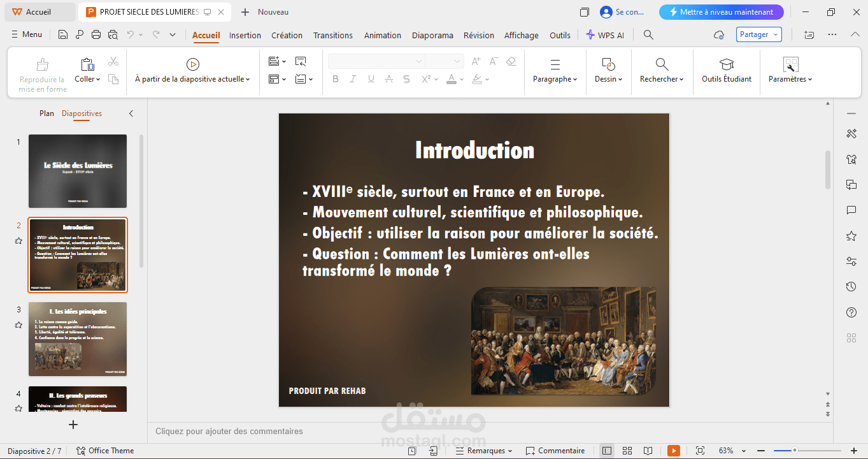This screenshot has height=459, width=868.
Task: Open the font color swatch A
Action: tap(452, 79)
